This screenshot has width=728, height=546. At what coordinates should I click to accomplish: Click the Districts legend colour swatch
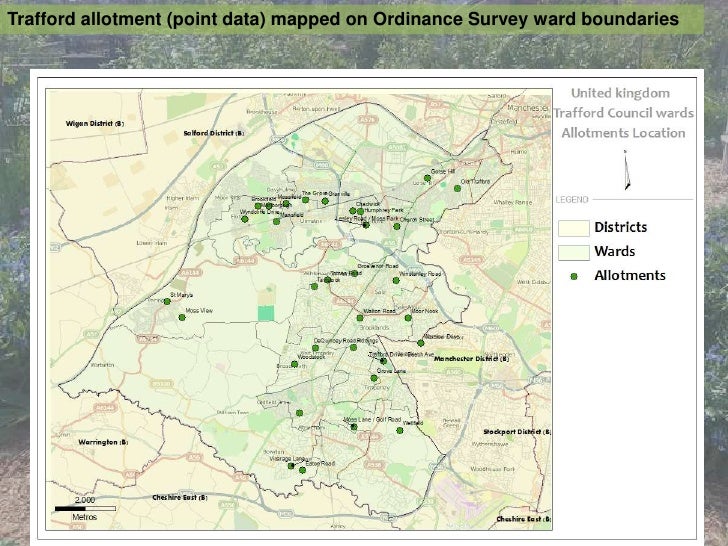tap(574, 228)
